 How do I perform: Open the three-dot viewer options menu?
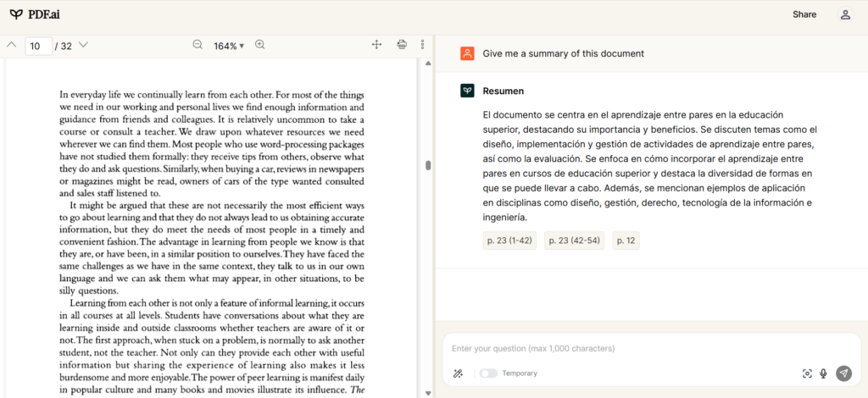pyautogui.click(x=422, y=45)
